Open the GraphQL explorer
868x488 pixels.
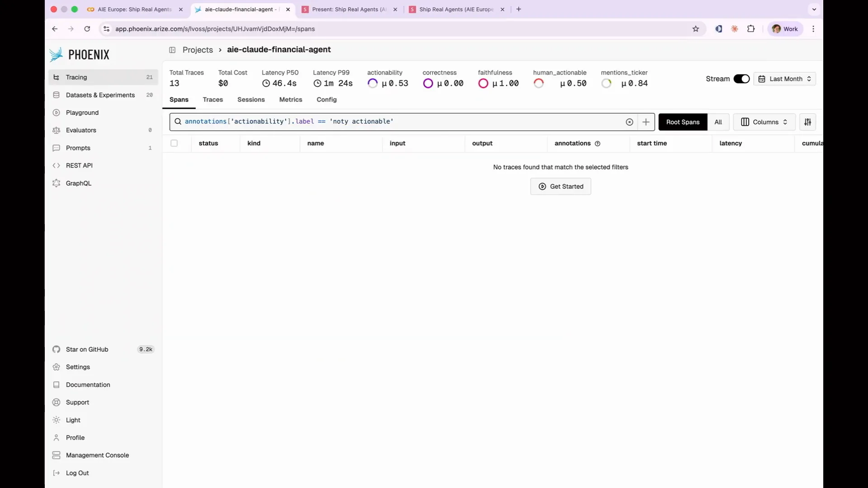click(x=103, y=183)
